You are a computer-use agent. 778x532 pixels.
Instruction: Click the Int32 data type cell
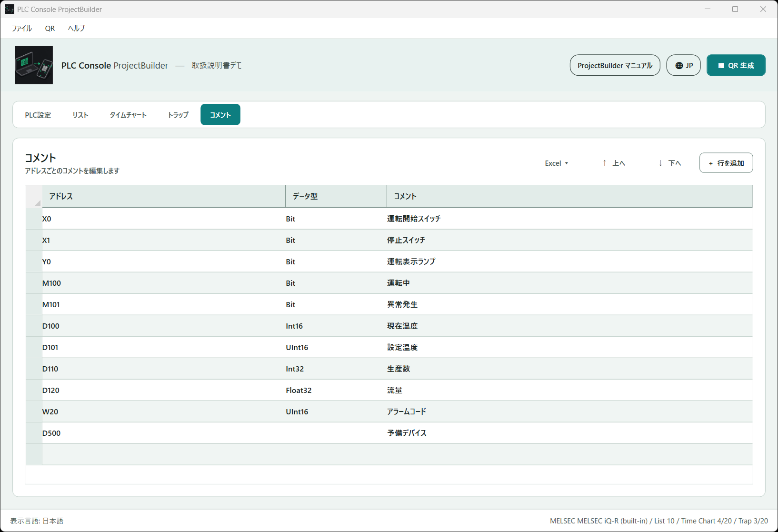point(336,369)
